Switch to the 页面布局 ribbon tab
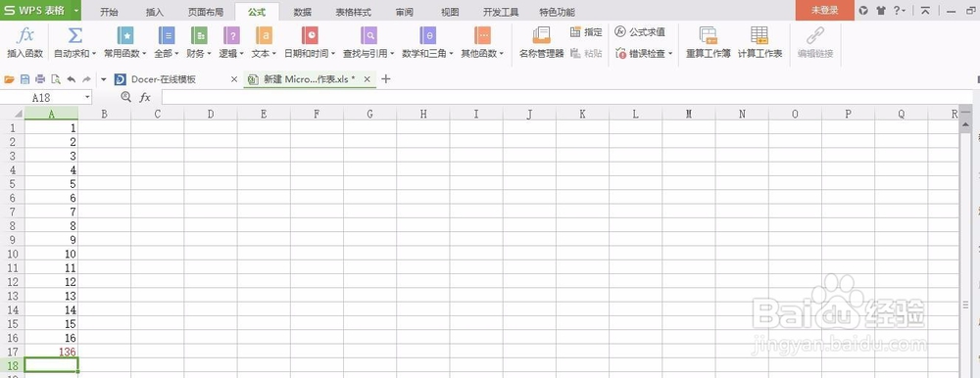980x378 pixels. (x=206, y=12)
